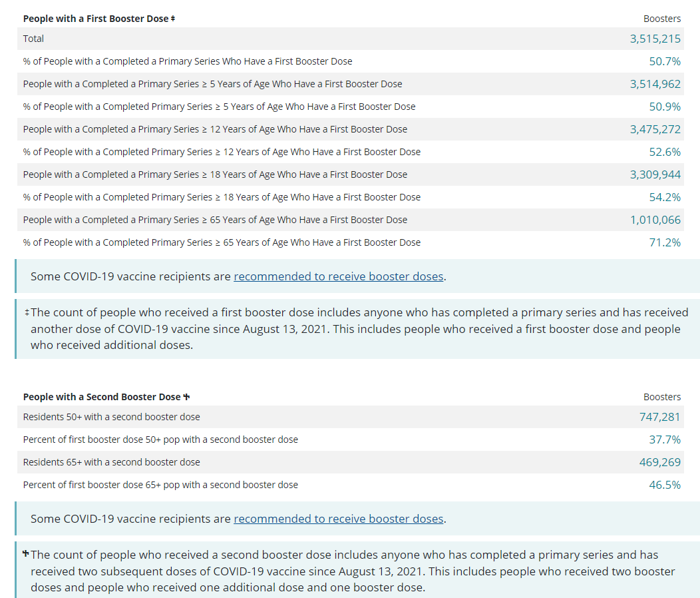Open booster recommendation link under the first booster table
Image resolution: width=700 pixels, height=598 pixels.
[x=338, y=276]
